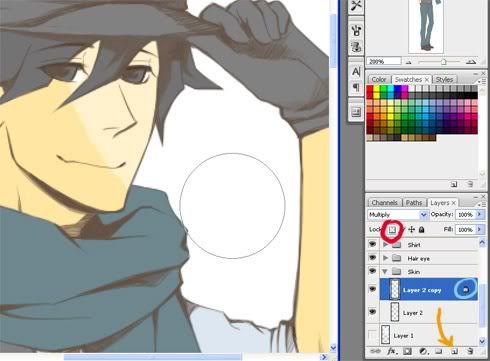Select the Hair eye group row
Screen dimensions: 490x361
(429, 258)
